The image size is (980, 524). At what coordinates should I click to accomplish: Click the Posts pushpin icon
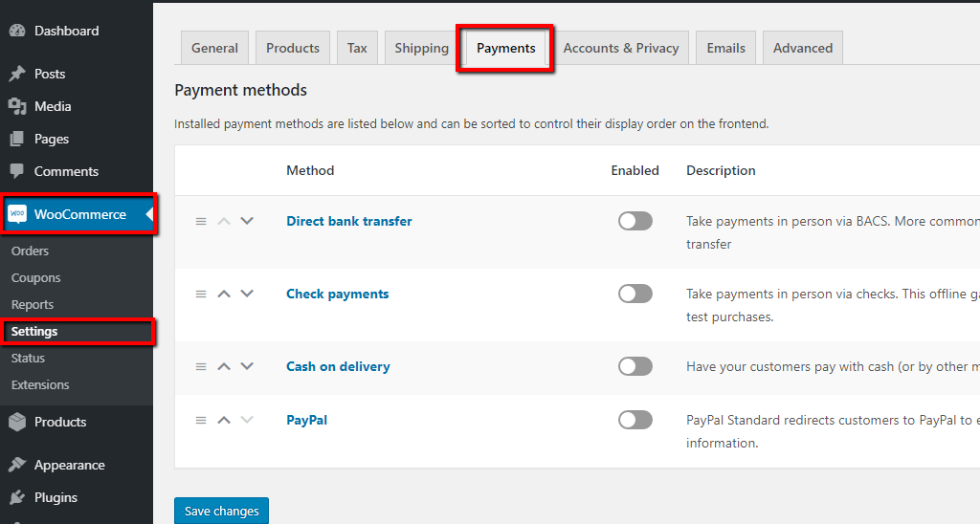pyautogui.click(x=17, y=74)
